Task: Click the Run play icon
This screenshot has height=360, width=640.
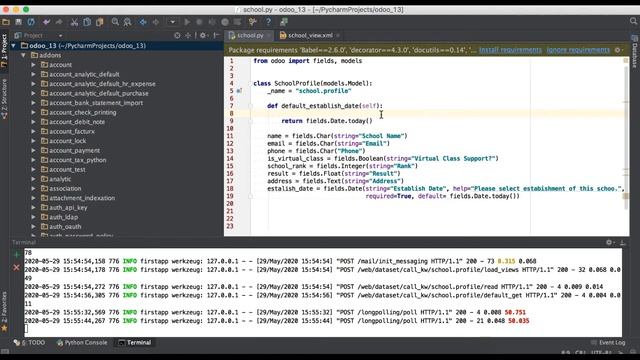Action: click(187, 22)
